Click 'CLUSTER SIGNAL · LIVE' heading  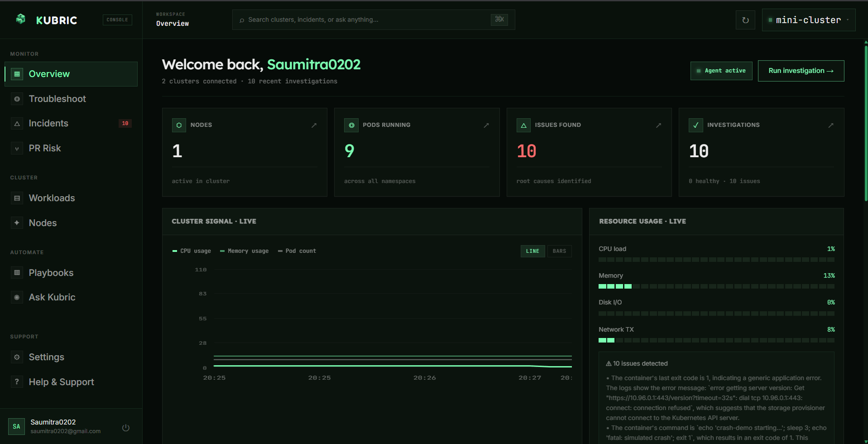[x=214, y=222]
